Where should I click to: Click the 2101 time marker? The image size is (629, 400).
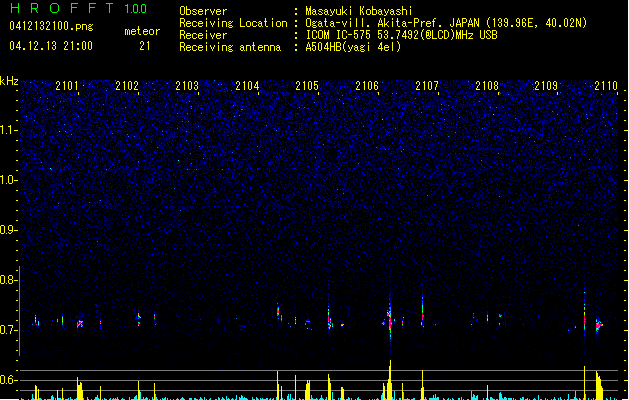click(x=67, y=86)
